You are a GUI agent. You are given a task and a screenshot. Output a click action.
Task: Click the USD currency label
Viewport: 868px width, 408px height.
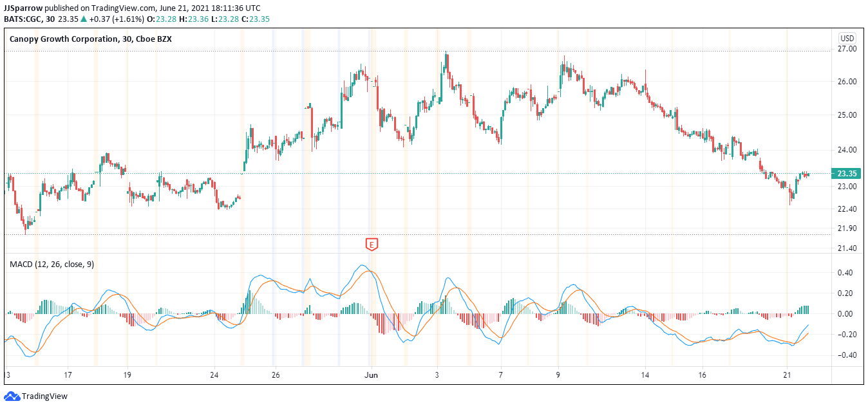[x=847, y=38]
